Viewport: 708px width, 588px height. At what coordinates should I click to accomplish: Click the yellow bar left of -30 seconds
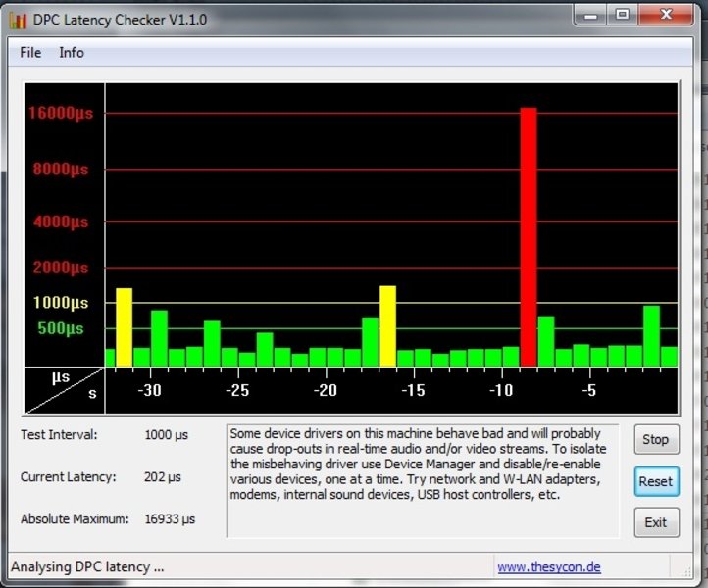(x=125, y=327)
